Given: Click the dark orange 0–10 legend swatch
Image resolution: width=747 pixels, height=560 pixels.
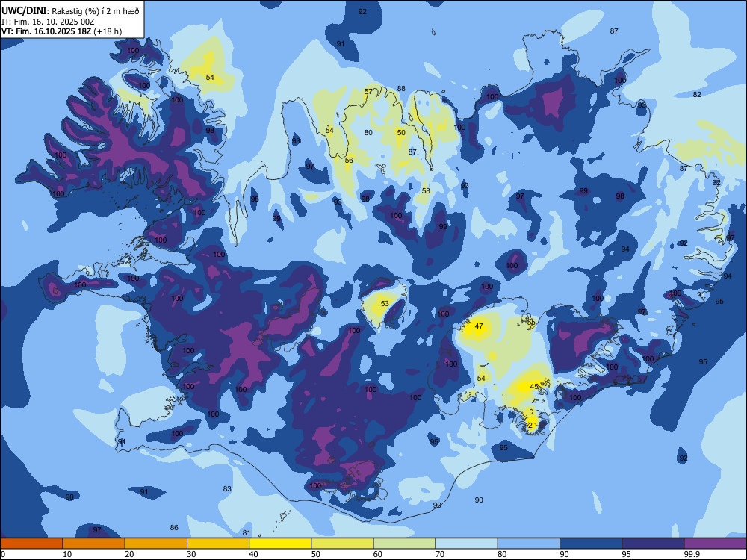Looking at the screenshot, I should (31, 543).
